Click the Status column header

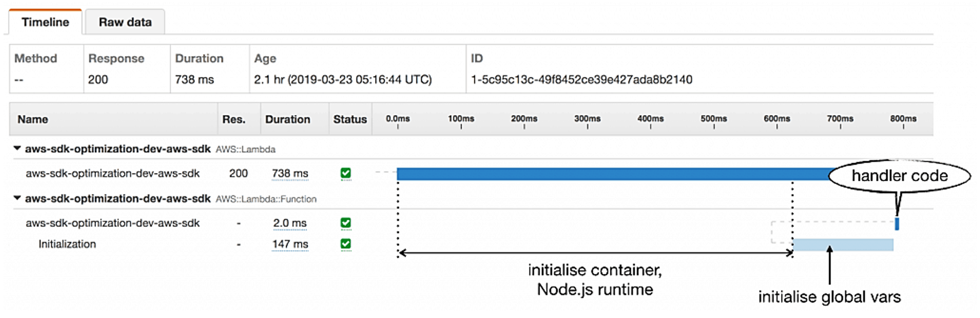point(350,119)
